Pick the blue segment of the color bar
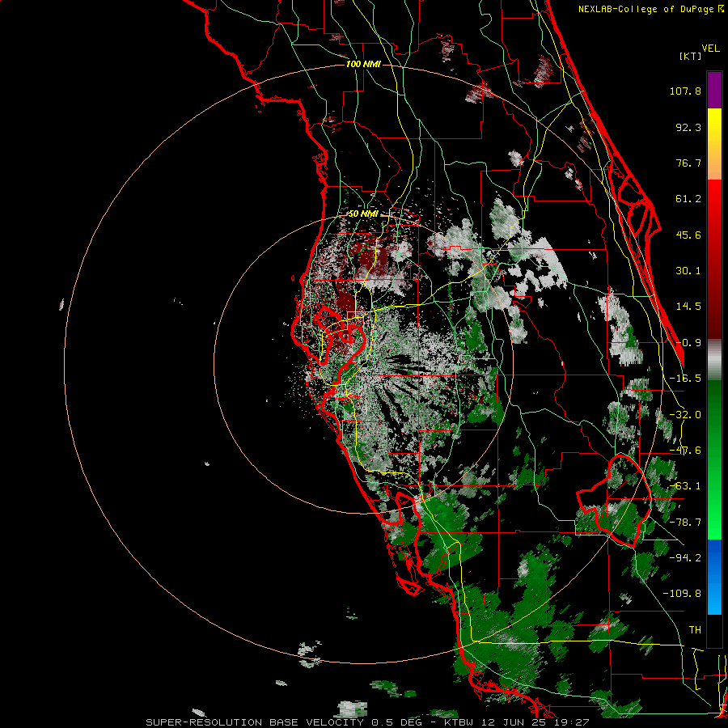728x728 pixels. [714, 577]
